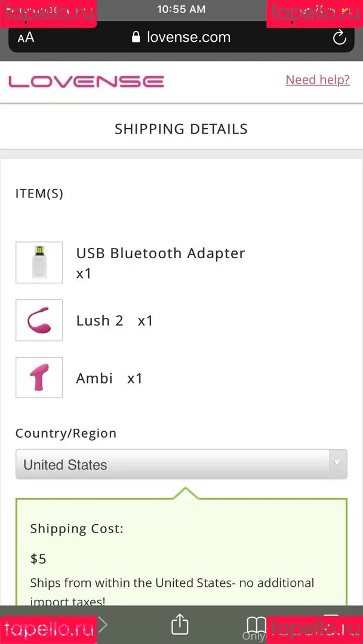The height and width of the screenshot is (644, 363).
Task: Select the USB Bluetooth Adapter thumbnail
Action: (39, 262)
